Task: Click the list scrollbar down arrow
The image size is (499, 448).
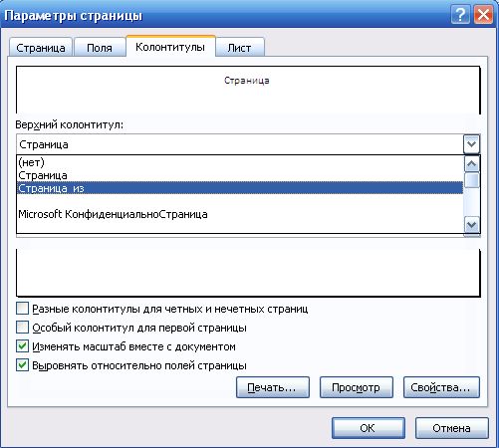Action: [x=472, y=225]
